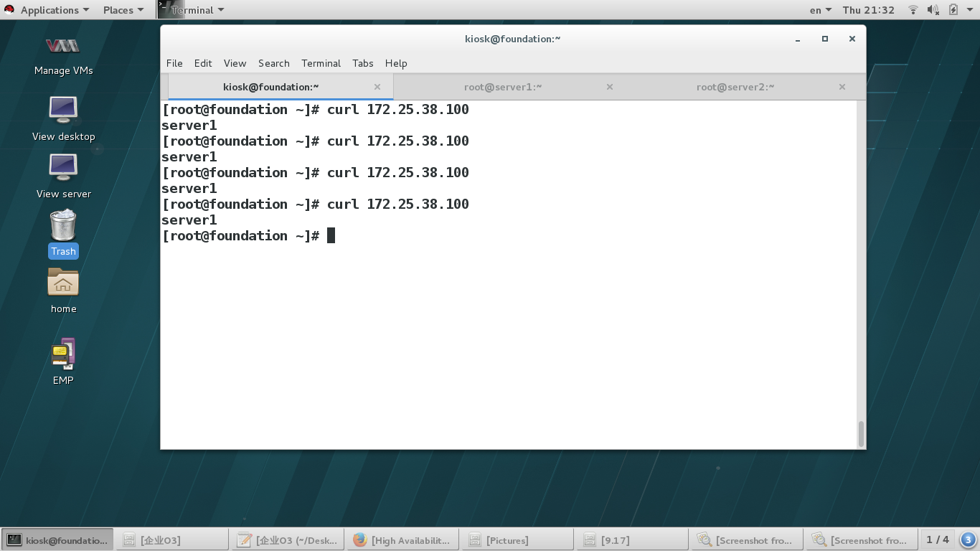This screenshot has height=551, width=980.
Task: Open the [9.17] taskbar window
Action: point(631,540)
